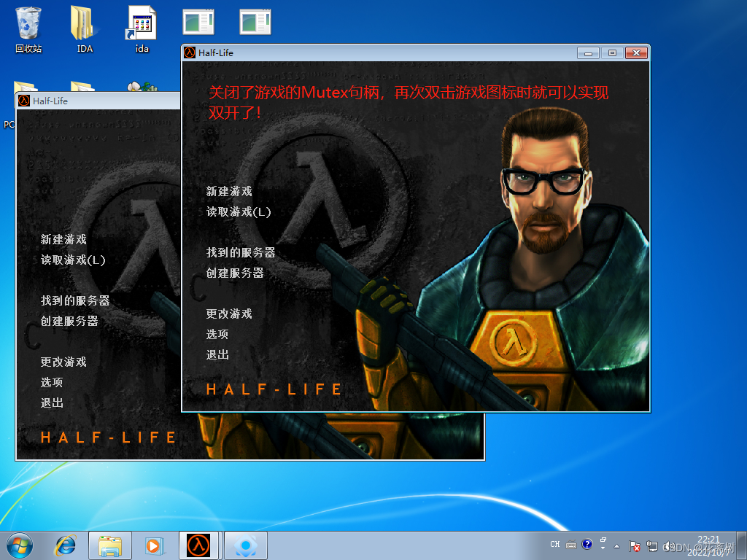747x560 pixels.
Task: Maximize the front Half-Life window
Action: point(612,52)
